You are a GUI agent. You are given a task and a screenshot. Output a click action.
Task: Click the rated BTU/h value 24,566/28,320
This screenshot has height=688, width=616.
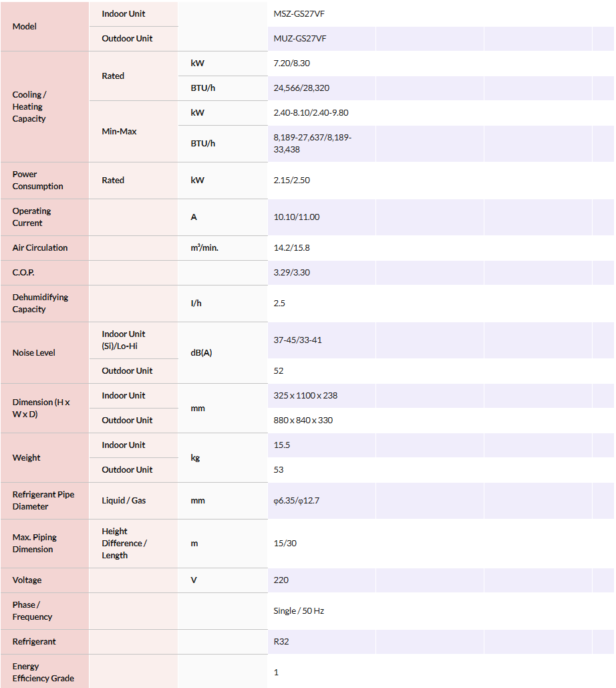301,88
